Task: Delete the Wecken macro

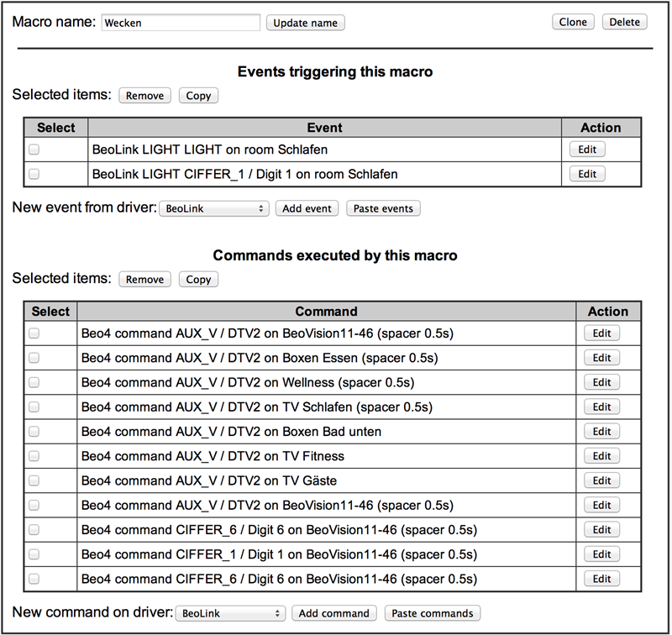Action: [x=624, y=22]
